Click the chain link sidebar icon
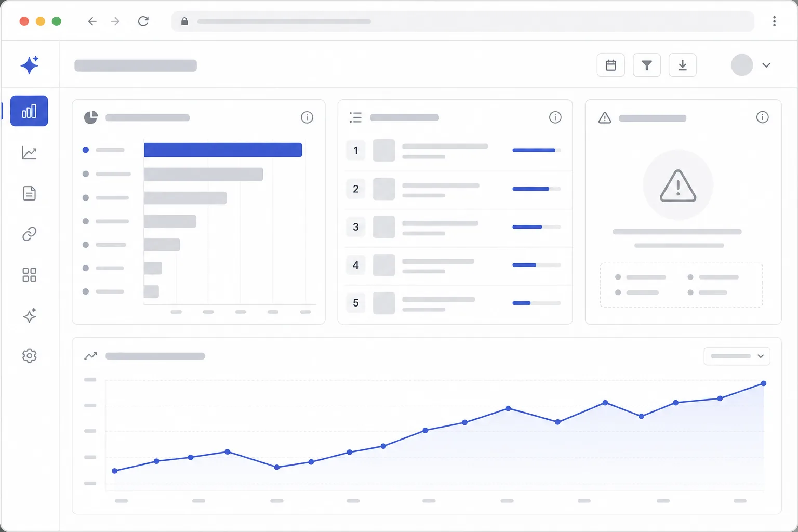Image resolution: width=798 pixels, height=532 pixels. [29, 234]
